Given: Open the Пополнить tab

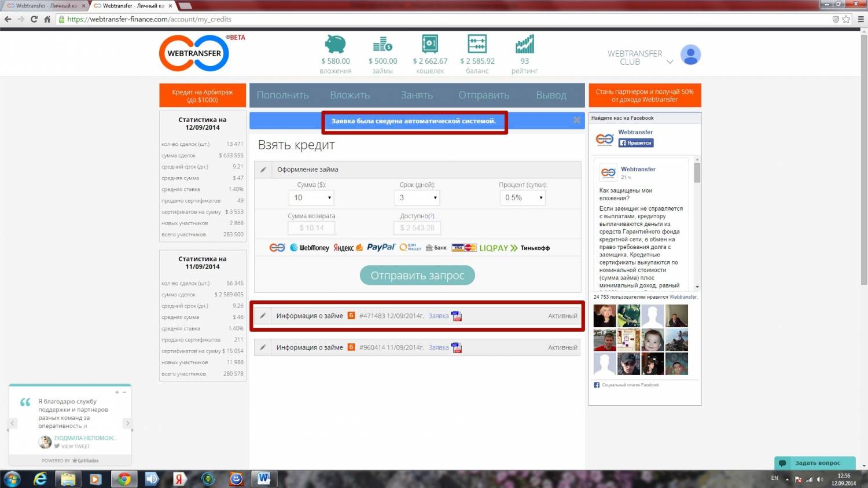Looking at the screenshot, I should (x=282, y=95).
